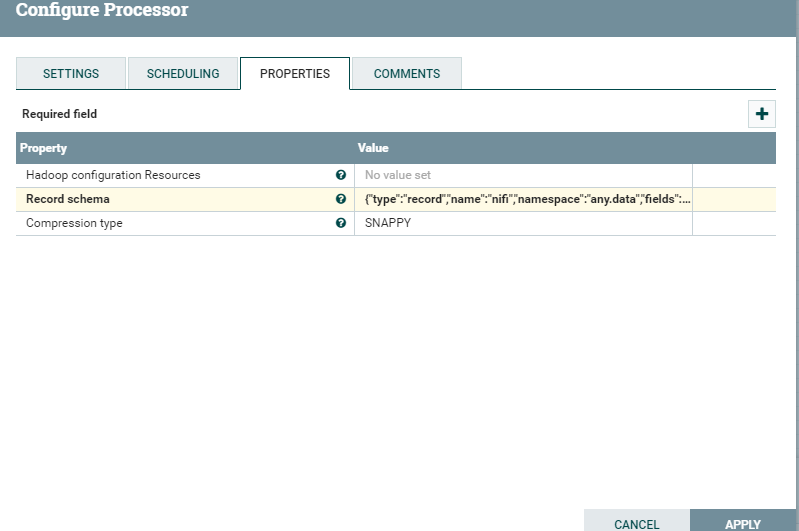Switch to the Scheduling tab
This screenshot has width=799, height=531.
click(183, 73)
